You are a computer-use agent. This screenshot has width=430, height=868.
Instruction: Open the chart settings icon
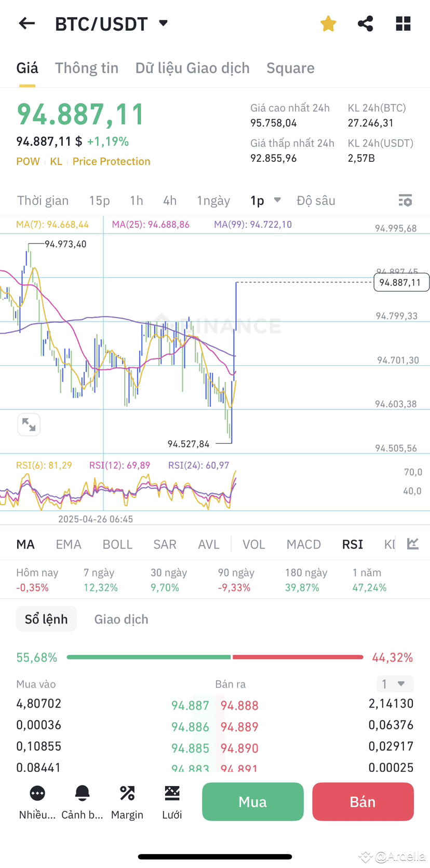click(405, 201)
